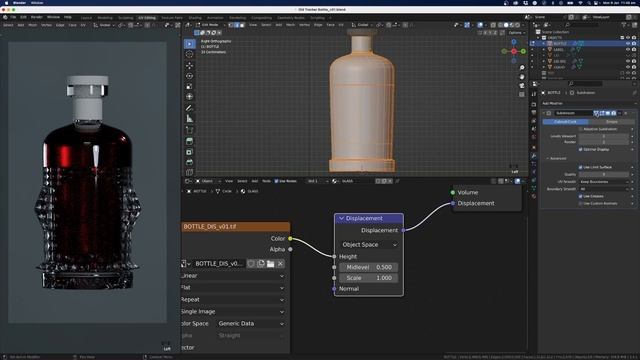Select the Add Cube tool in viewport toolbar

coord(189,130)
